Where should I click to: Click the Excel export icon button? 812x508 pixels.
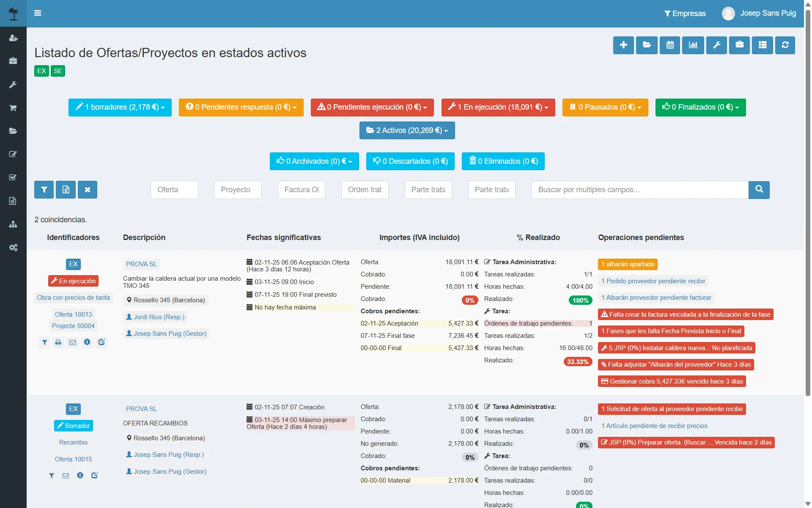[x=66, y=190]
